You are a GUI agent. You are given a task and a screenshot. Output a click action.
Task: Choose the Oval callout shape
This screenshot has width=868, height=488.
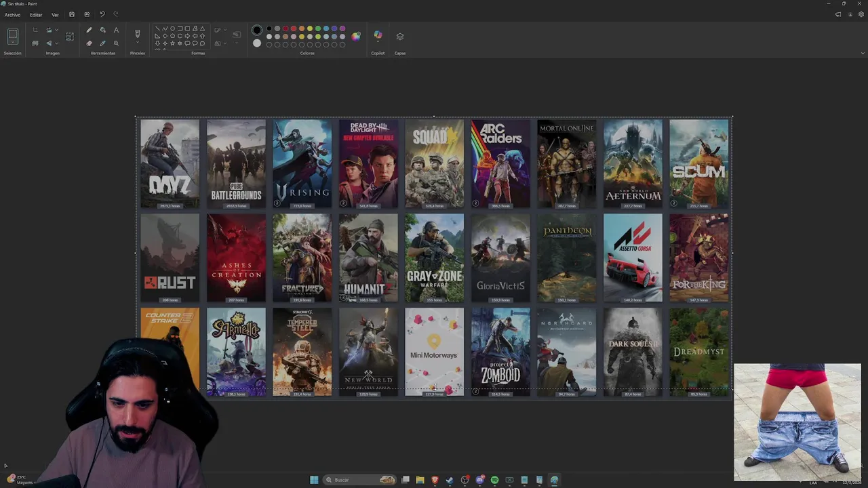(x=195, y=43)
